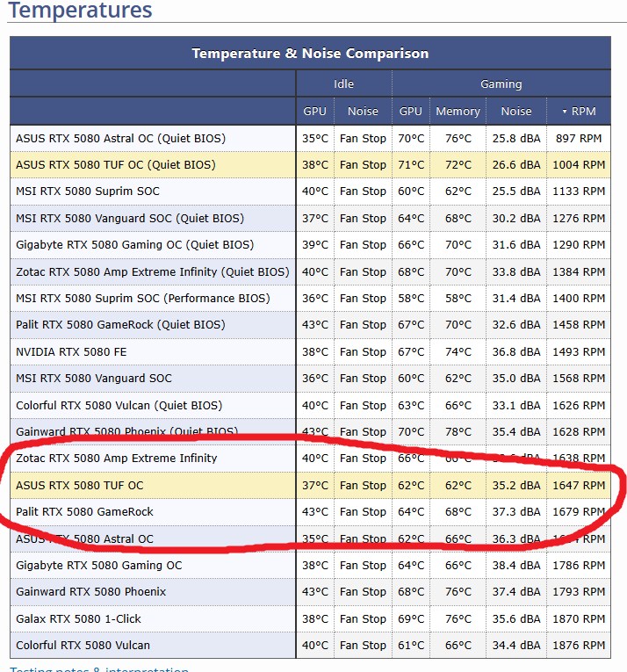Click the 34.4 dBA noise value

pyautogui.click(x=516, y=646)
